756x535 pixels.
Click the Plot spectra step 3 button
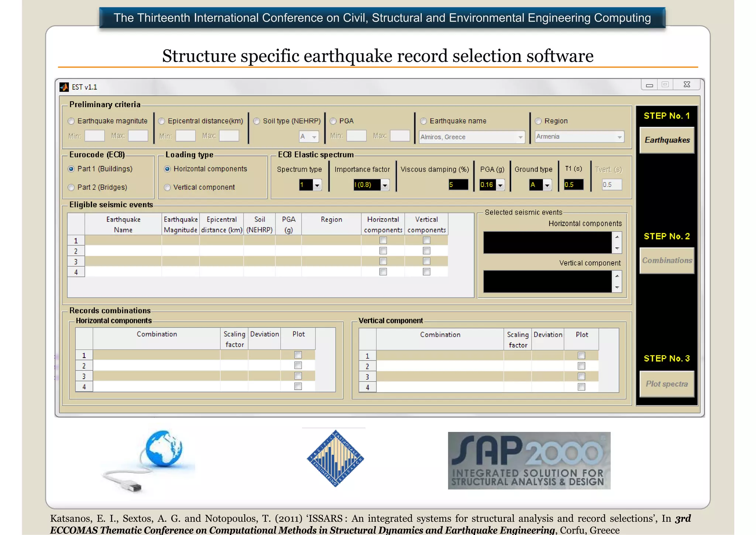(667, 384)
